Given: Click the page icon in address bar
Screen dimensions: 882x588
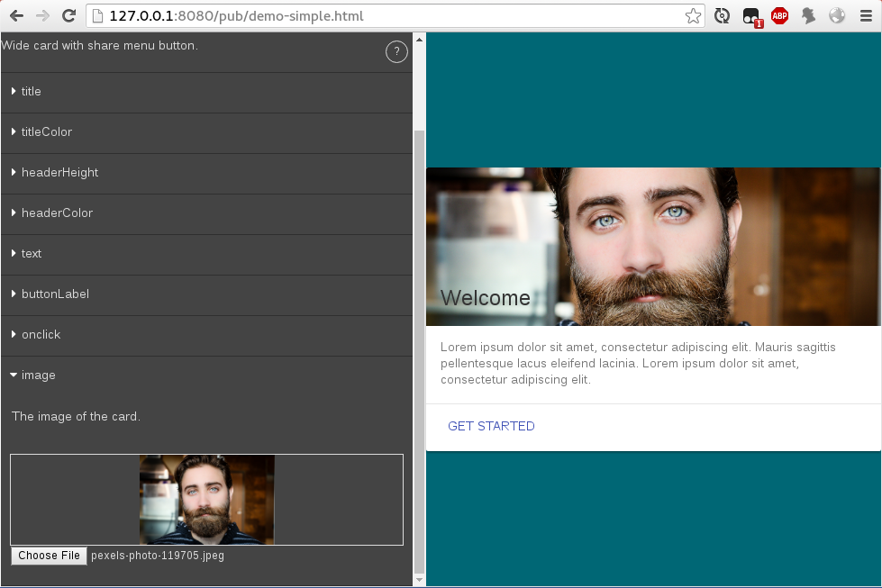Looking at the screenshot, I should [x=98, y=15].
